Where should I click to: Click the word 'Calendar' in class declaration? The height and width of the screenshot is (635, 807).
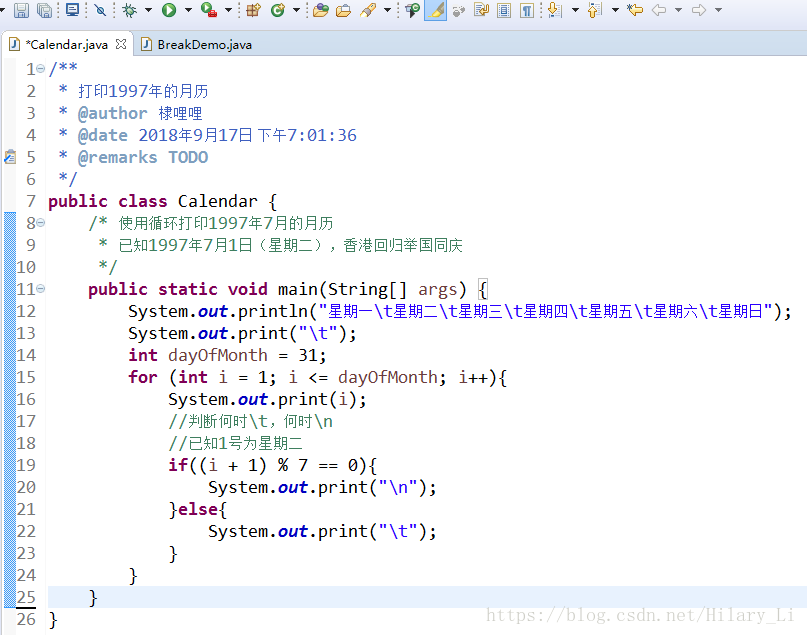point(218,201)
